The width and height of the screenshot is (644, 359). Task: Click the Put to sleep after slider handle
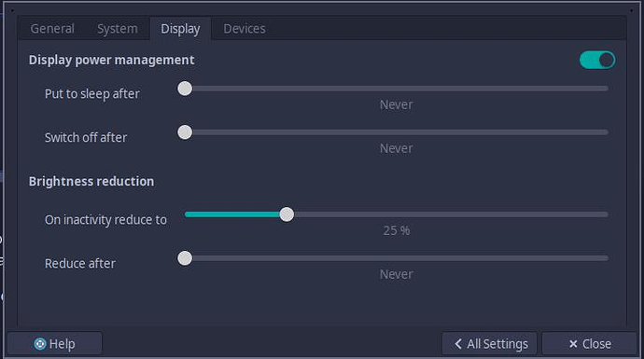point(185,89)
